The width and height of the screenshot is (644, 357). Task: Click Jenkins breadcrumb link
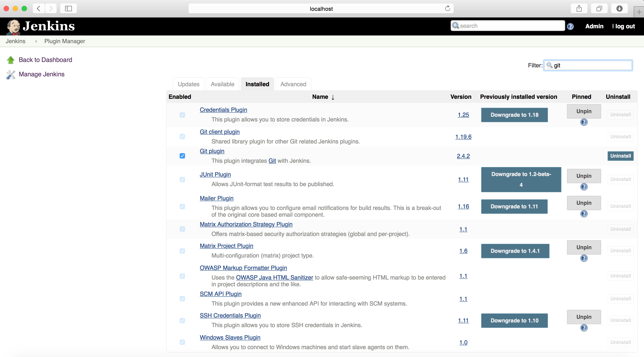[x=15, y=41]
